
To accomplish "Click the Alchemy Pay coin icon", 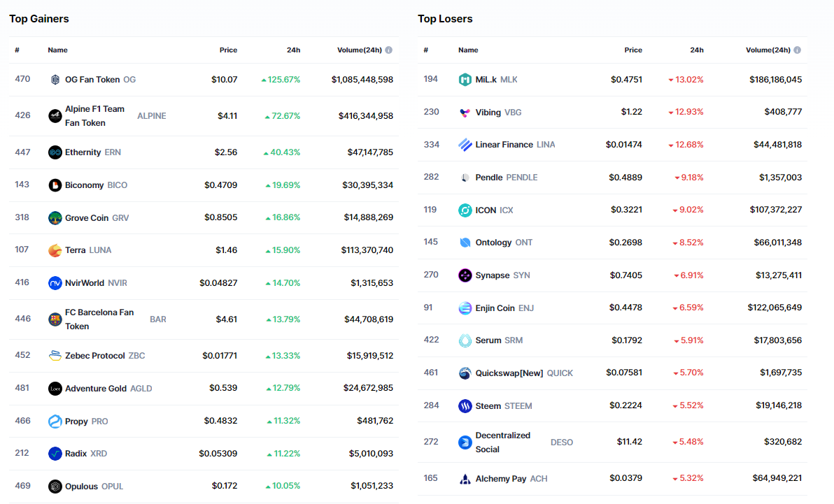I will coord(465,479).
